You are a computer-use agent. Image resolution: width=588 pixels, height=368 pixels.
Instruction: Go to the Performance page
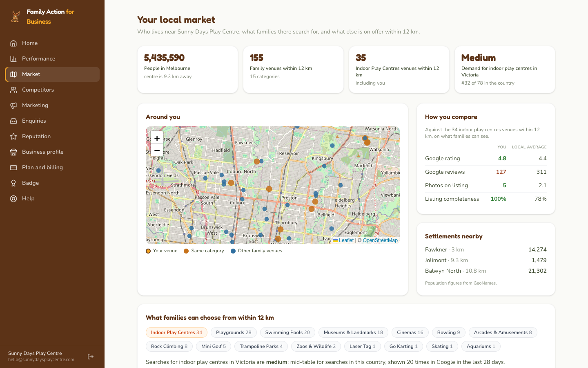click(52, 58)
